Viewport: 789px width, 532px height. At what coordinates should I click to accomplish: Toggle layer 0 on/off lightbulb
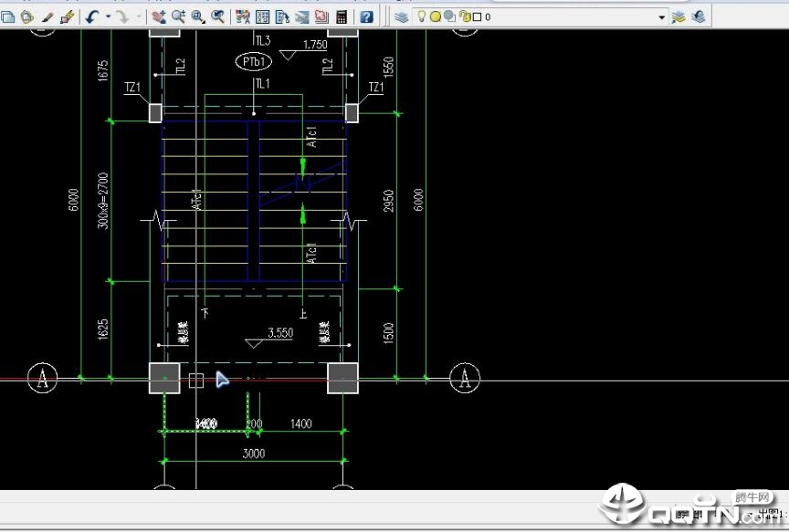(422, 16)
